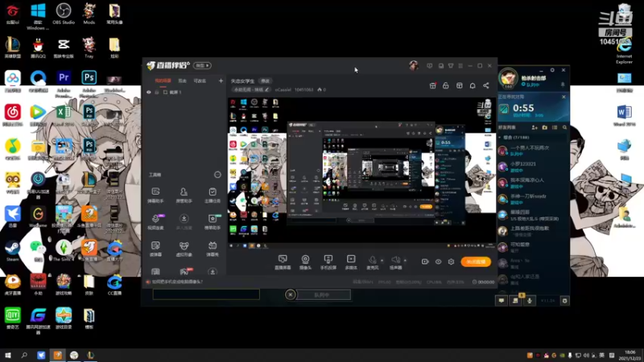Click the share icon above preview

click(486, 85)
